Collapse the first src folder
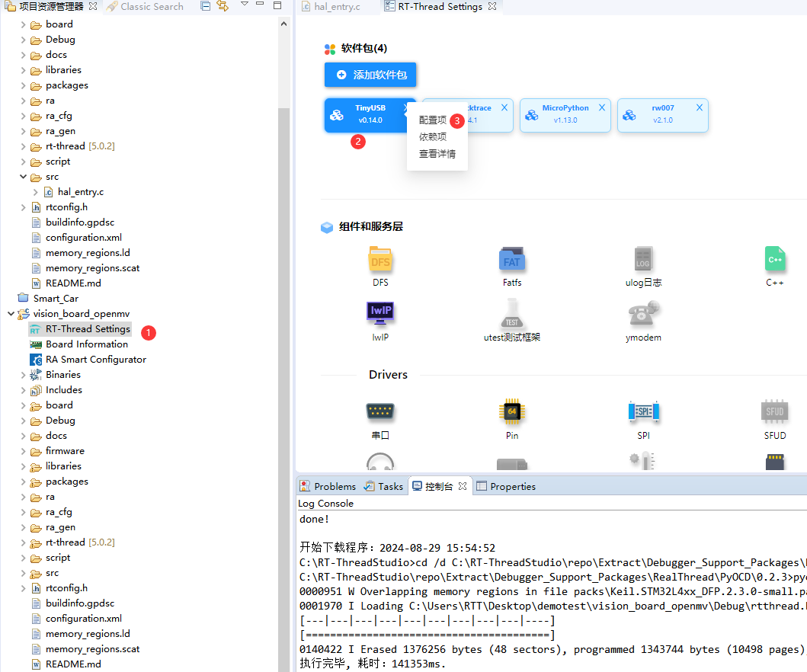 point(23,177)
